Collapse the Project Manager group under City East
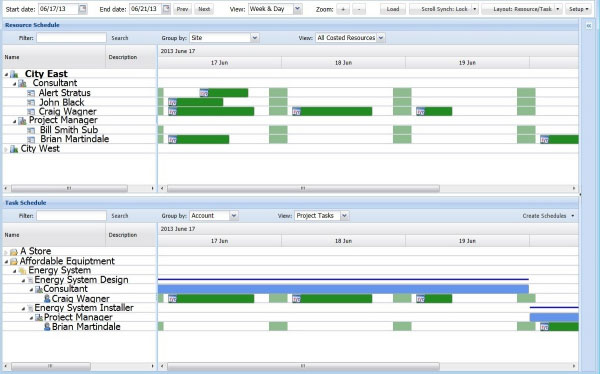The height and width of the screenshot is (374, 600). pyautogui.click(x=15, y=121)
